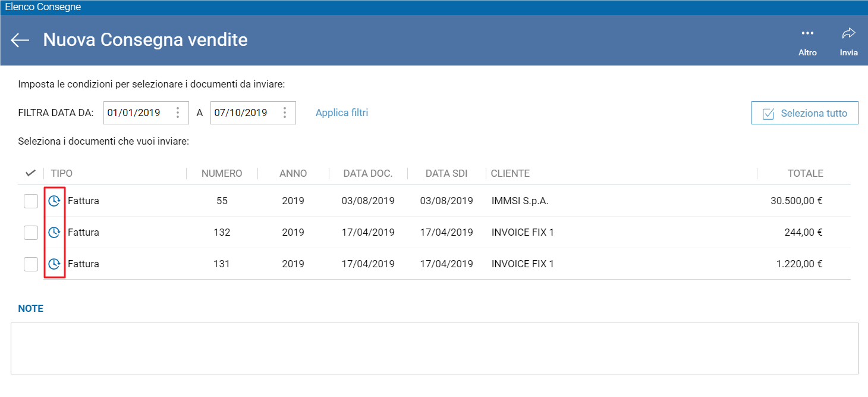Click INVOICE FIX 1 in row 132

pos(523,232)
